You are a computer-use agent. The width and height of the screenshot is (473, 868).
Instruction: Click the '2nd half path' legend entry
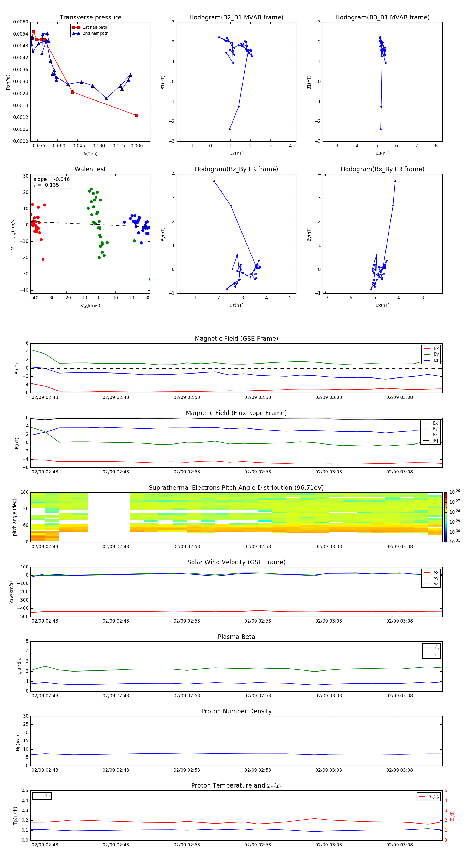pyautogui.click(x=90, y=33)
